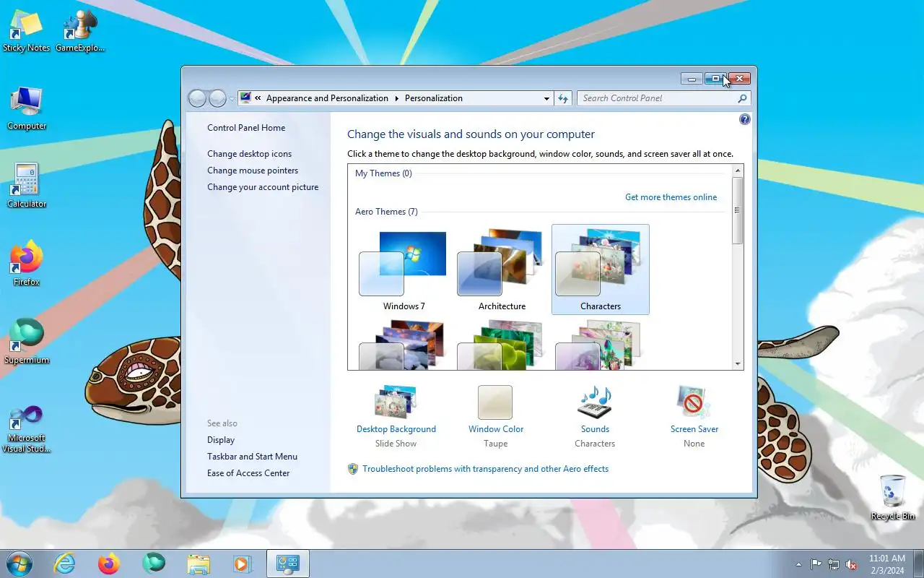Select the Architecture theme
Image resolution: width=924 pixels, height=578 pixels.
[x=502, y=269]
